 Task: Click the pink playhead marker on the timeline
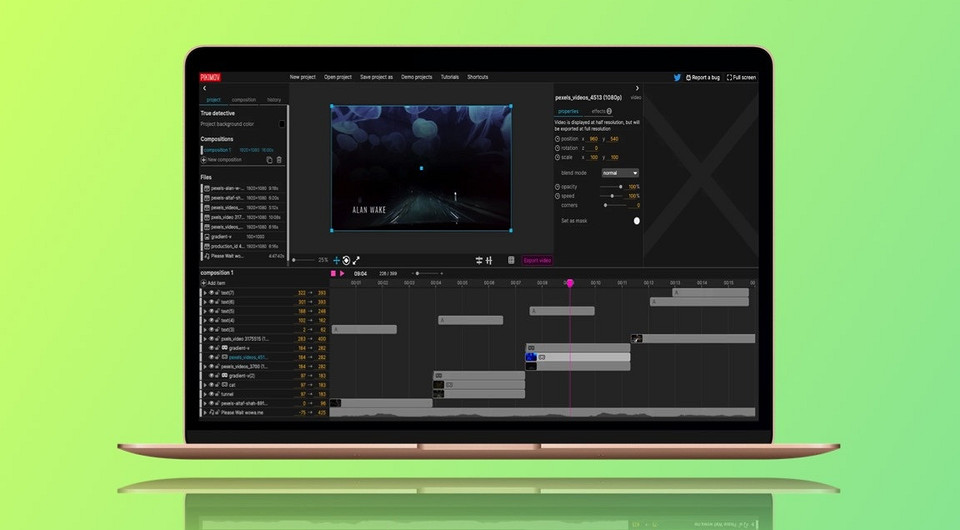coord(570,283)
